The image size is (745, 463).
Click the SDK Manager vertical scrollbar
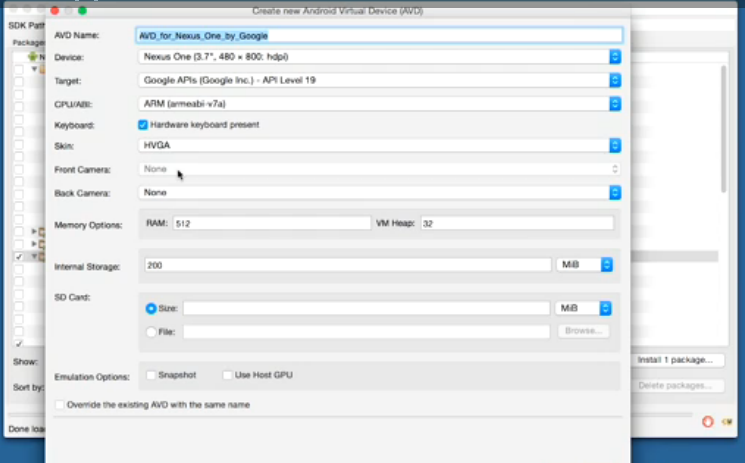(x=724, y=129)
